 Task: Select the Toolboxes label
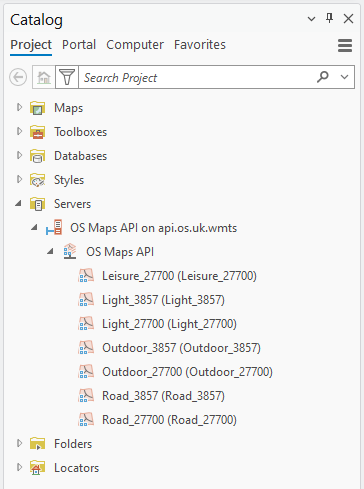coord(81,132)
